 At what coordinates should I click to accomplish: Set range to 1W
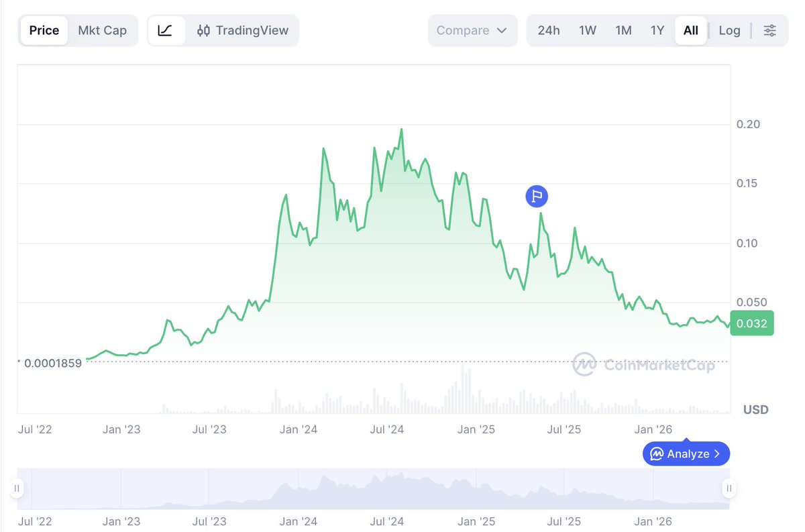(588, 30)
